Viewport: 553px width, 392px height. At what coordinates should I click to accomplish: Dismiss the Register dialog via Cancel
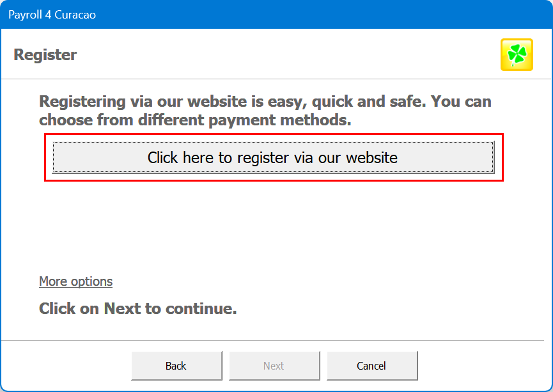tap(372, 366)
